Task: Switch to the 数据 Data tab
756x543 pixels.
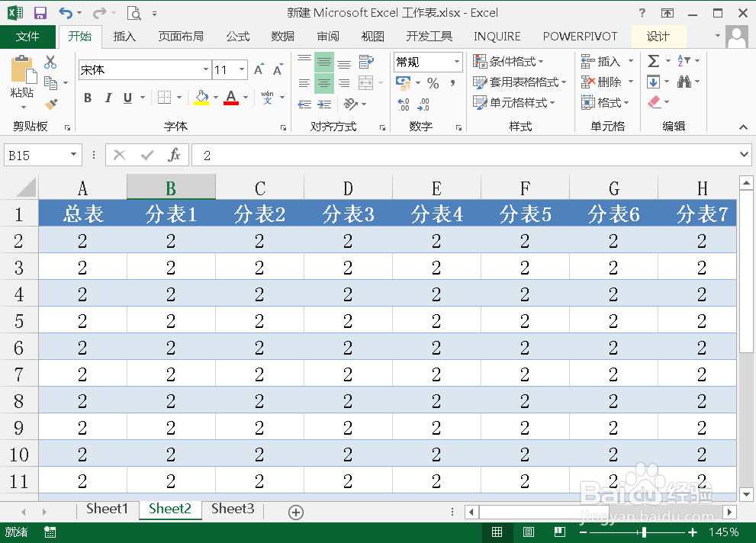Action: [282, 37]
